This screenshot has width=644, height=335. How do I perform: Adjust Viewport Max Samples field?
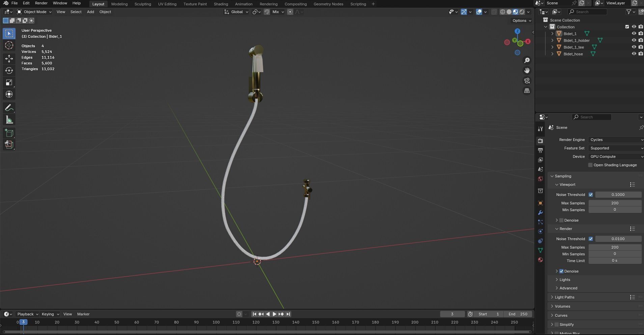click(x=615, y=203)
